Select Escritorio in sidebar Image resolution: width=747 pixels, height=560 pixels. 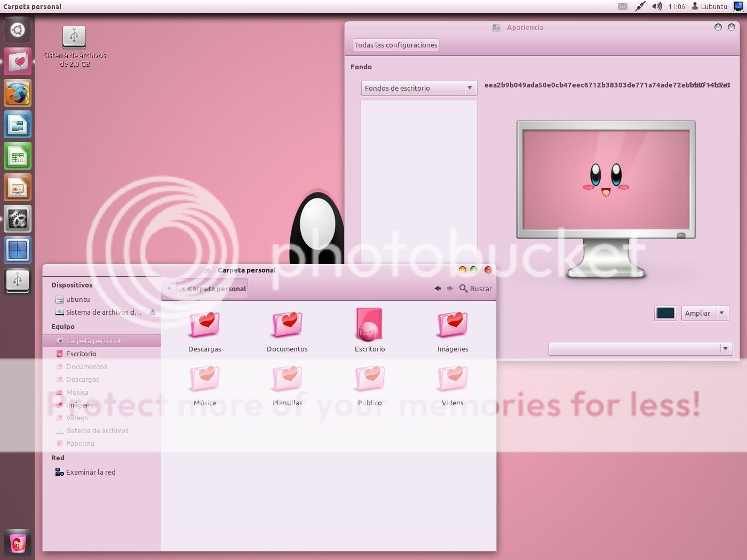click(101, 354)
